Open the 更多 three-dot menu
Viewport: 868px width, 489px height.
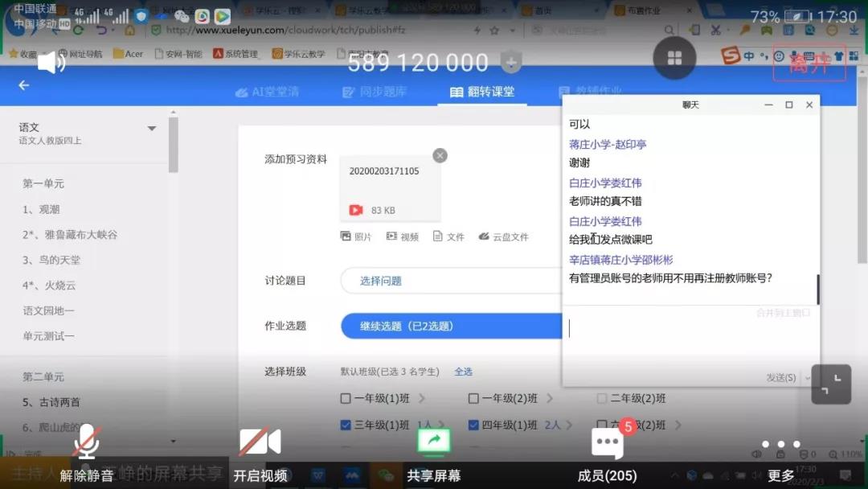pyautogui.click(x=781, y=444)
